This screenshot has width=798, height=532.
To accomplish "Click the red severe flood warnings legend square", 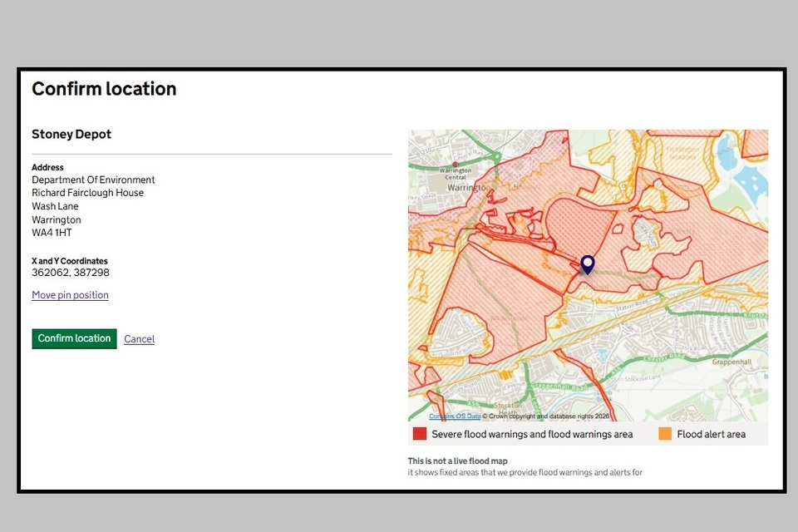I will point(420,434).
